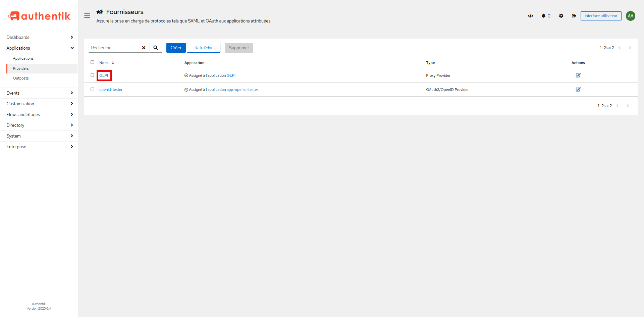Viewport: 644px width, 317px height.
Task: Clear the search field with X icon
Action: [x=144, y=48]
